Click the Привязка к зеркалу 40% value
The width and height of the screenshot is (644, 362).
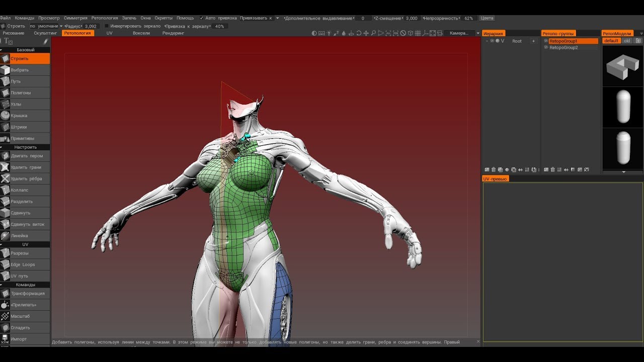[x=219, y=26]
